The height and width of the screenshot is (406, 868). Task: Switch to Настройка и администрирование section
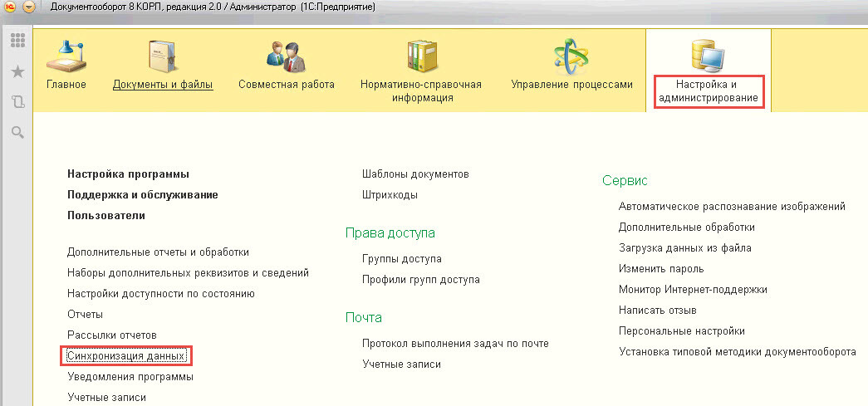click(707, 91)
